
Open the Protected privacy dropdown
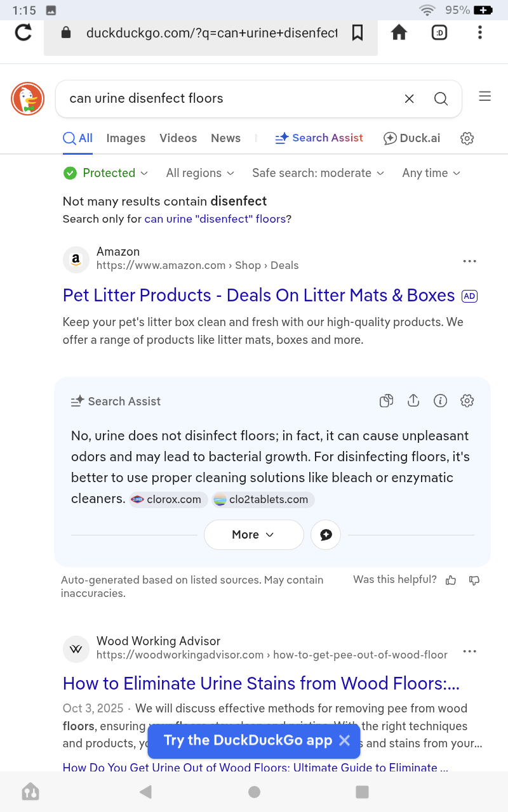click(106, 173)
